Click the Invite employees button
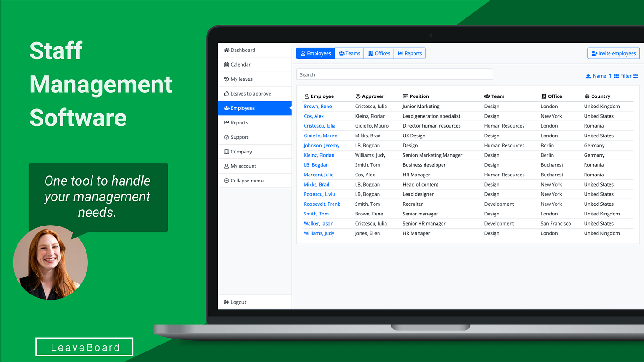Image resolution: width=644 pixels, height=362 pixels. [614, 53]
